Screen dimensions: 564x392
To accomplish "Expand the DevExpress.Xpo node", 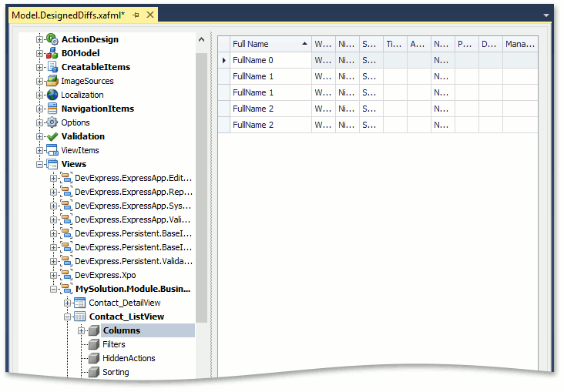I will (x=53, y=276).
